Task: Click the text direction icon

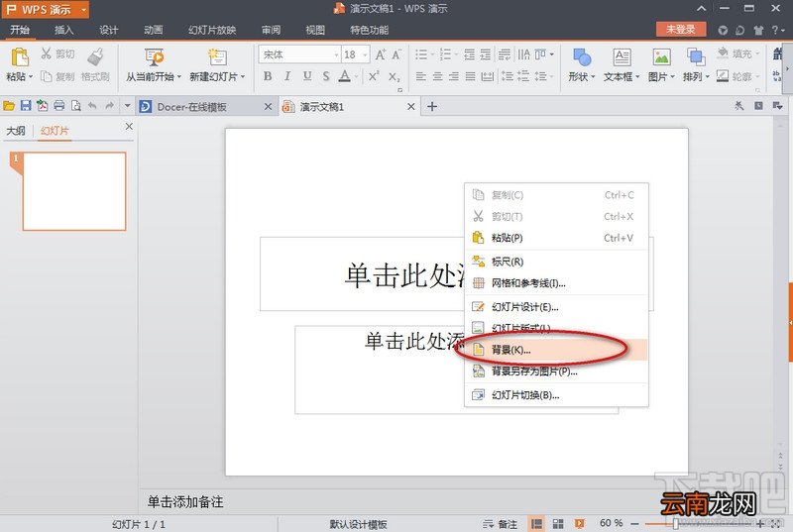Action: (524, 54)
